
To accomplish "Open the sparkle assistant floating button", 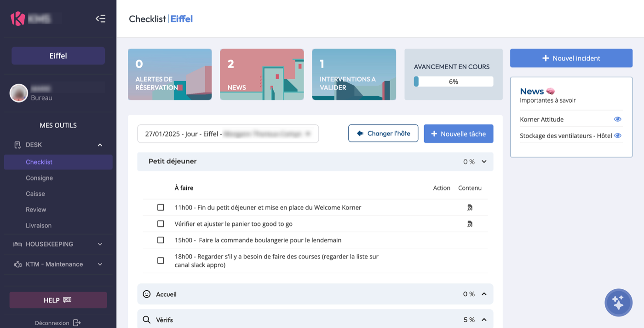I will pos(618,303).
